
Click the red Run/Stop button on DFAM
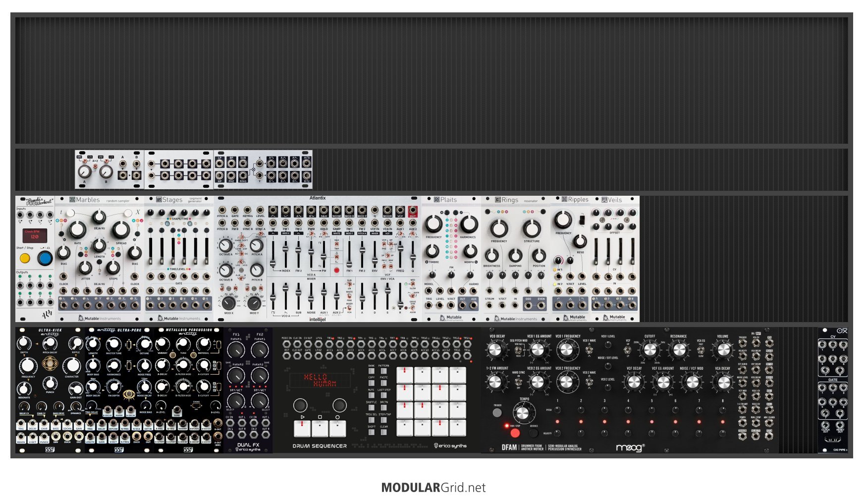click(x=515, y=433)
